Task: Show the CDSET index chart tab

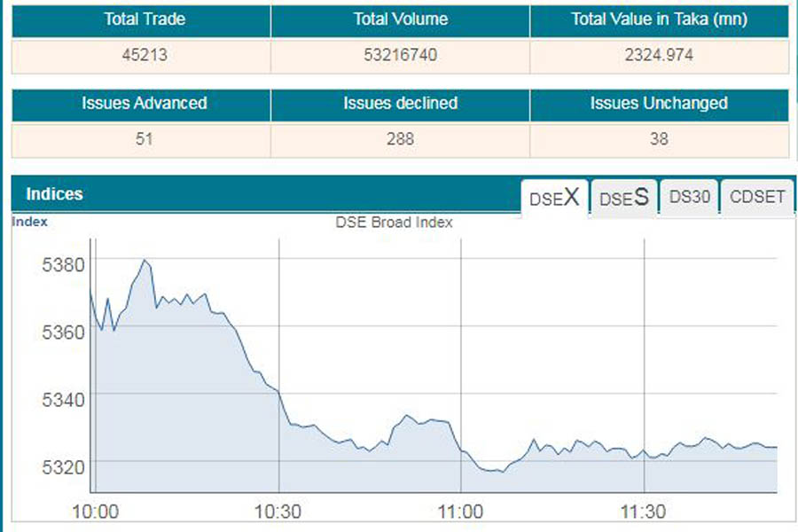Action: [757, 197]
